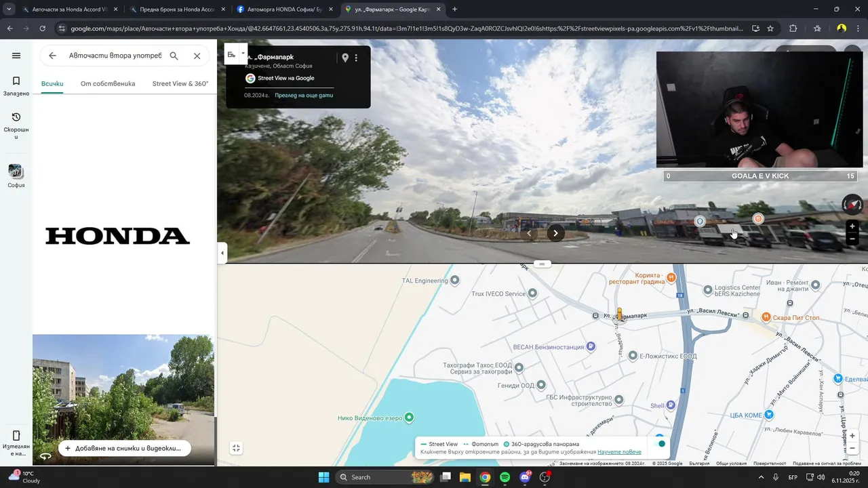
Task: Click the send to phone icon in sidebar
Action: tap(16, 435)
